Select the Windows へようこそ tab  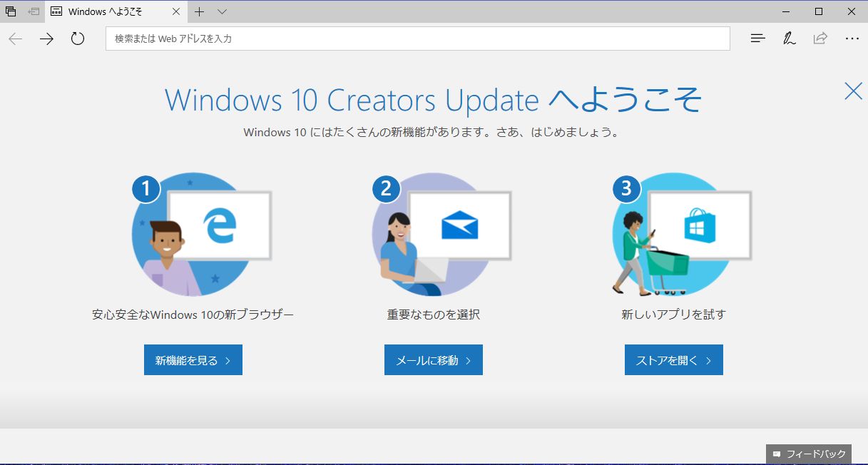118,11
